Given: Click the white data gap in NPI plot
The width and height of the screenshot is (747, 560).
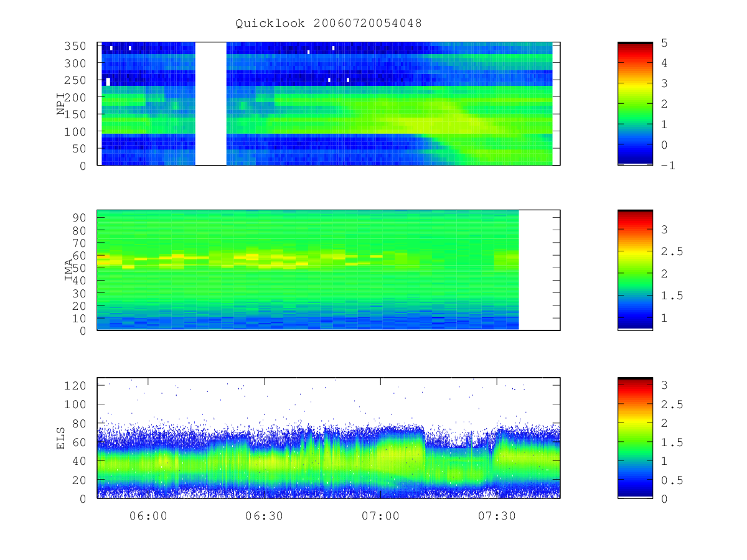Looking at the screenshot, I should (210, 104).
